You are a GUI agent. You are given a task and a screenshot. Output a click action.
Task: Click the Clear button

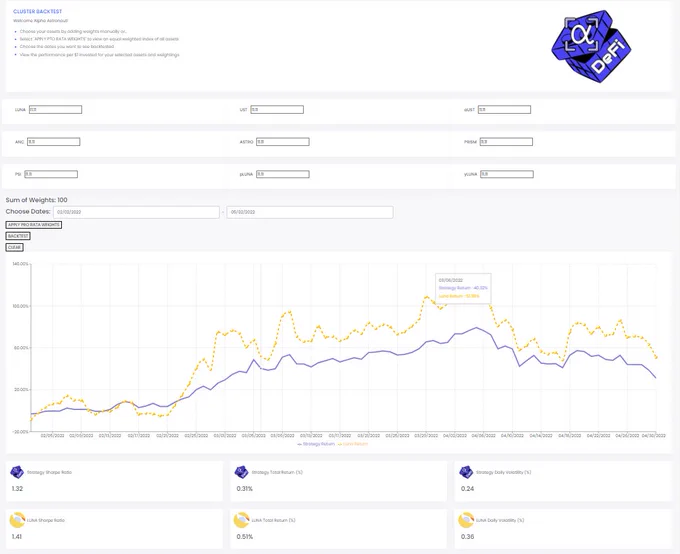[15, 247]
